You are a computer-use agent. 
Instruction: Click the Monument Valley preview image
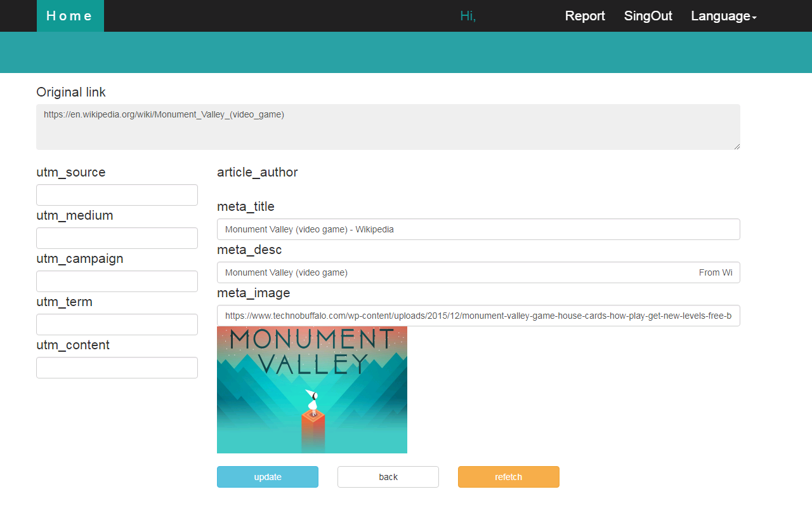click(x=311, y=390)
